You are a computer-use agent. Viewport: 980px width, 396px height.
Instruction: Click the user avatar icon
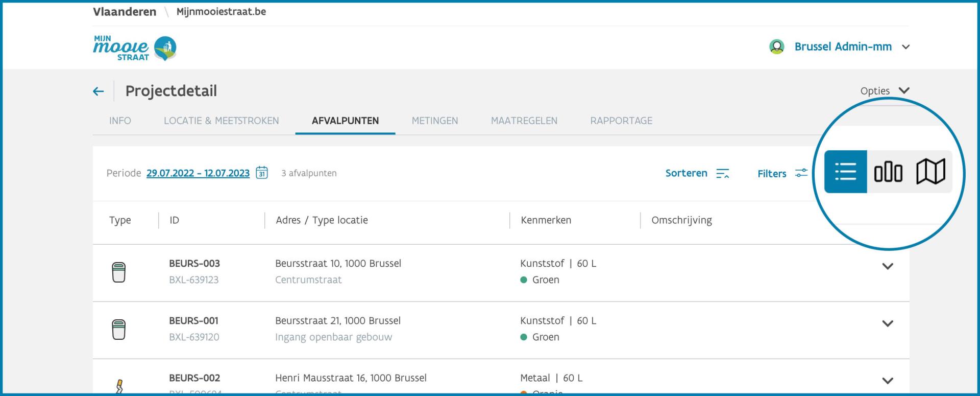tap(776, 46)
